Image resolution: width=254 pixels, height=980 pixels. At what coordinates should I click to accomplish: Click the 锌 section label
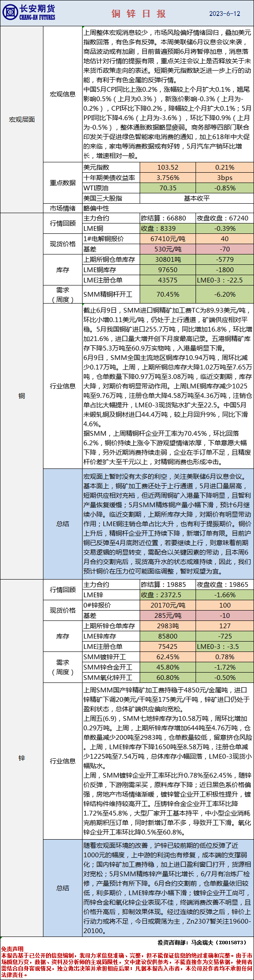21,758
